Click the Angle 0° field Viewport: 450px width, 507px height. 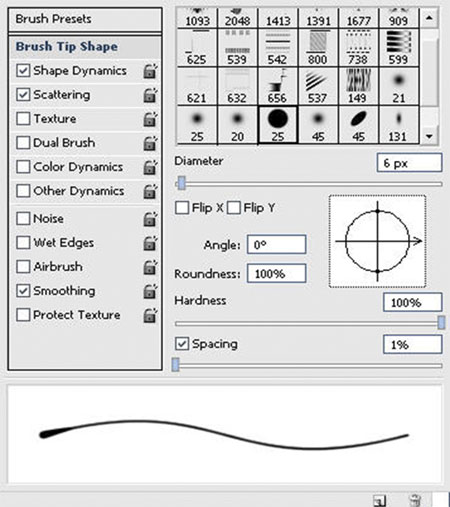(276, 244)
